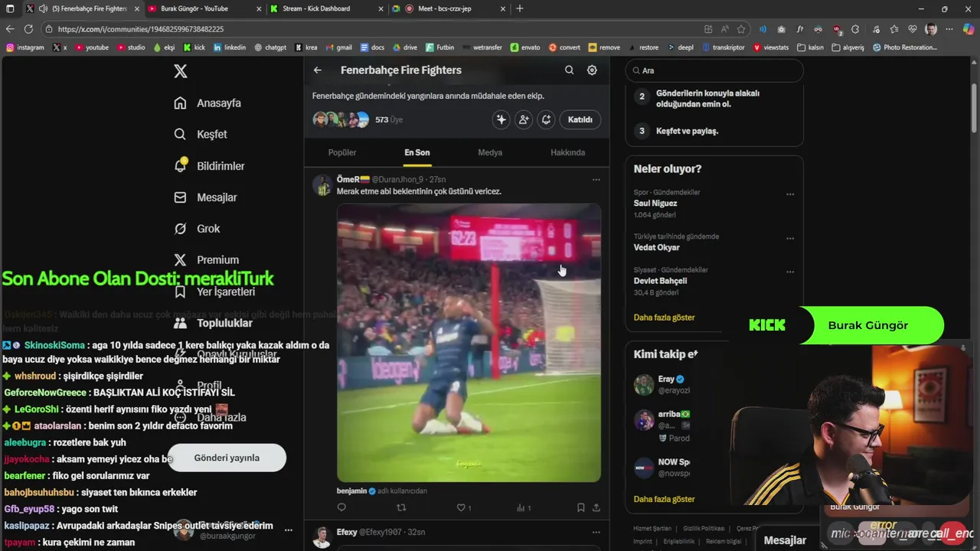
Task: Open uBlock Origin extension icon
Action: pyautogui.click(x=837, y=29)
